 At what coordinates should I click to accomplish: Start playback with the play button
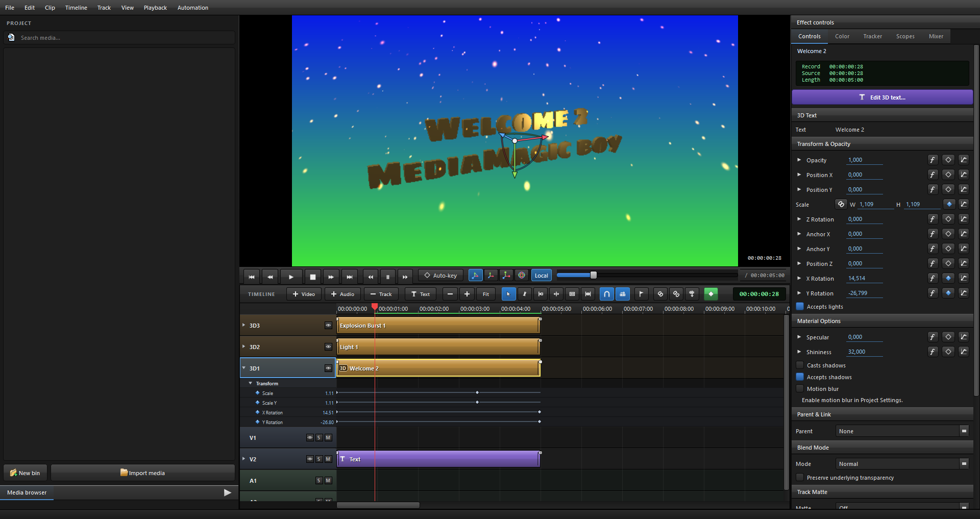[x=291, y=277]
